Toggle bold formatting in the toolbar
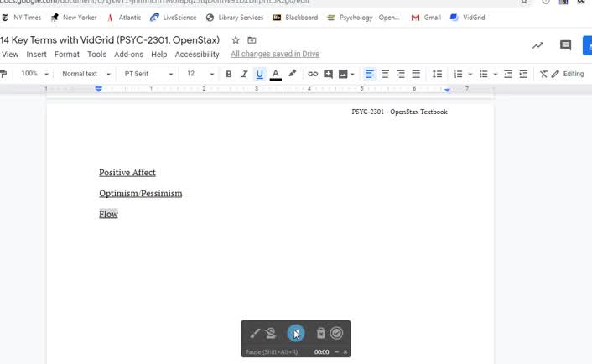 (x=229, y=74)
